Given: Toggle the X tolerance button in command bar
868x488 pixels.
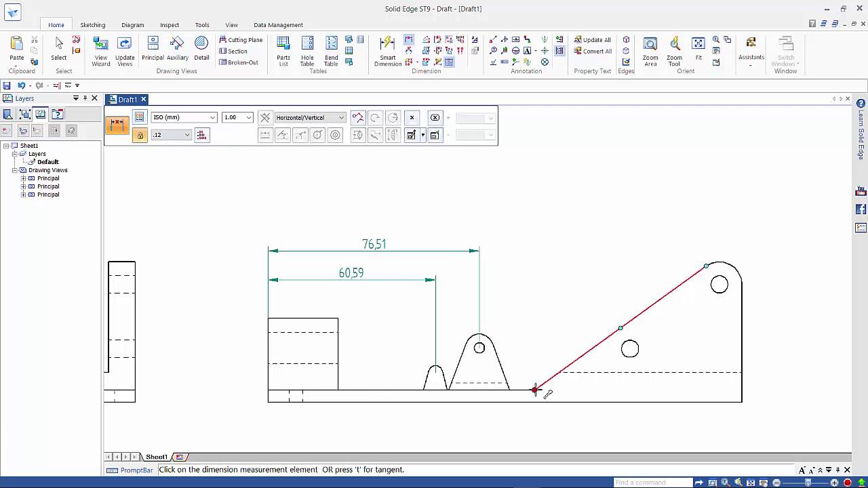Looking at the screenshot, I should (x=412, y=117).
